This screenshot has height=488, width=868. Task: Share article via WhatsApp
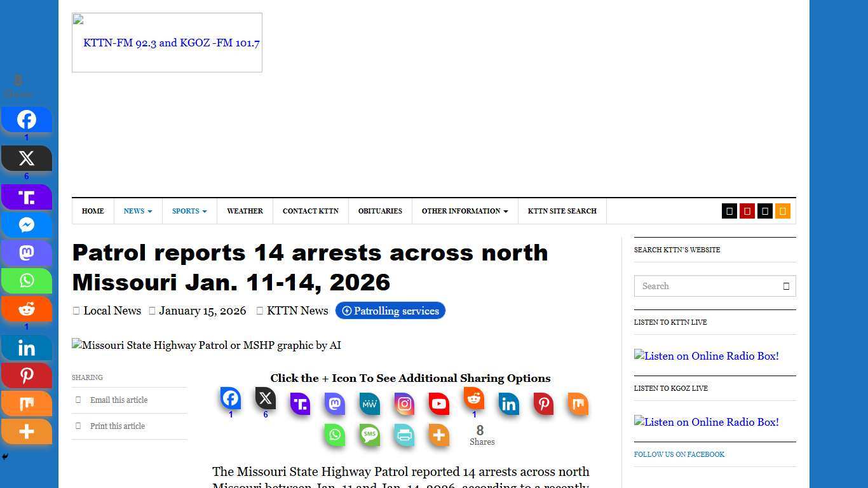tap(334, 435)
